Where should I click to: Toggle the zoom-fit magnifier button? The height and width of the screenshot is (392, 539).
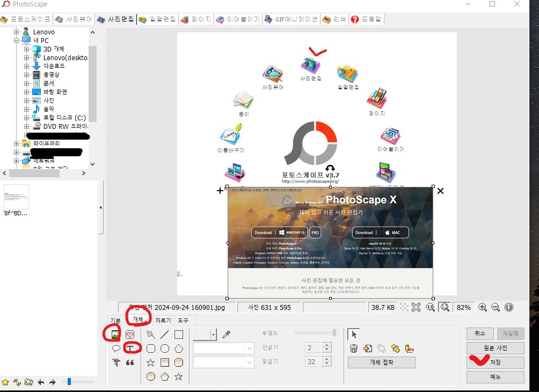coord(445,307)
